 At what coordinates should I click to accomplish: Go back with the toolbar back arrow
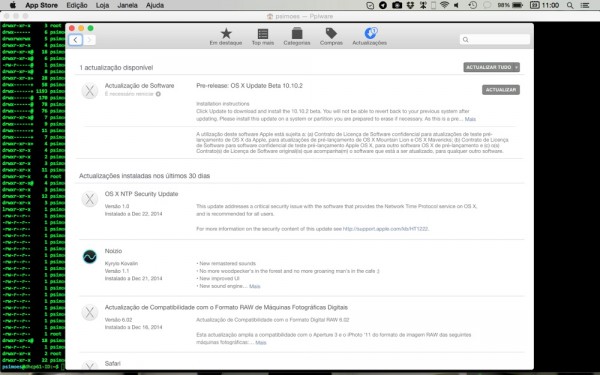coord(75,40)
